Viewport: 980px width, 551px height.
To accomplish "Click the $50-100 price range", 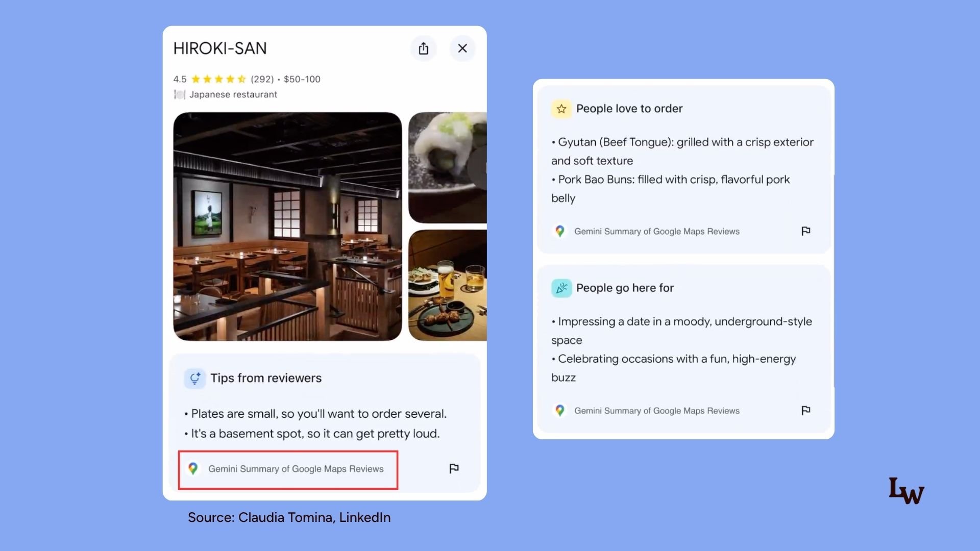I will [302, 79].
